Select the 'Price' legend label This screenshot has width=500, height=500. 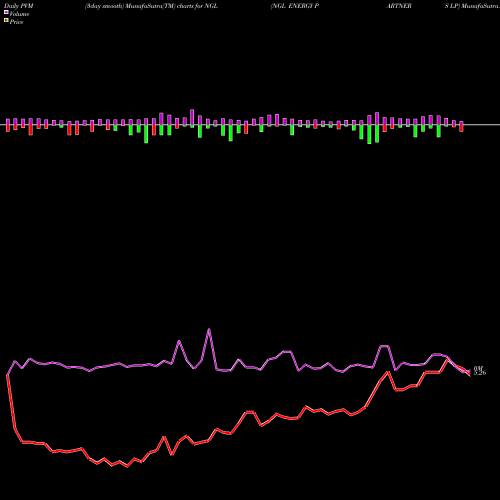16,22
